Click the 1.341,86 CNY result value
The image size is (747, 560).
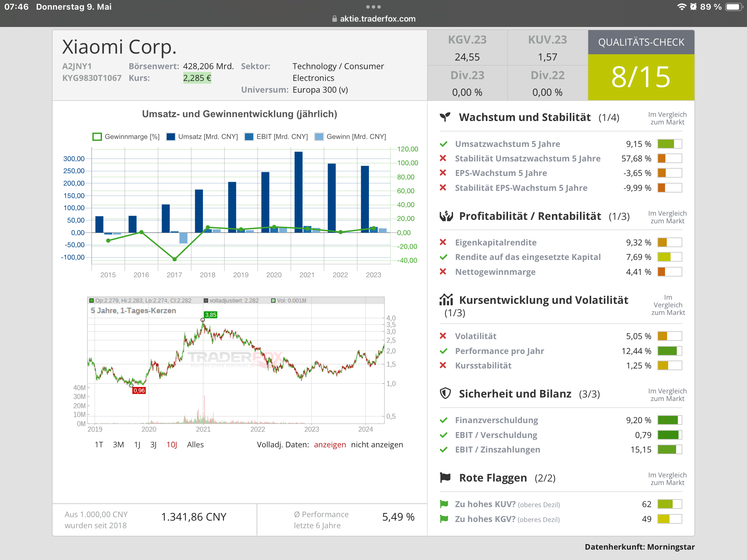click(194, 517)
